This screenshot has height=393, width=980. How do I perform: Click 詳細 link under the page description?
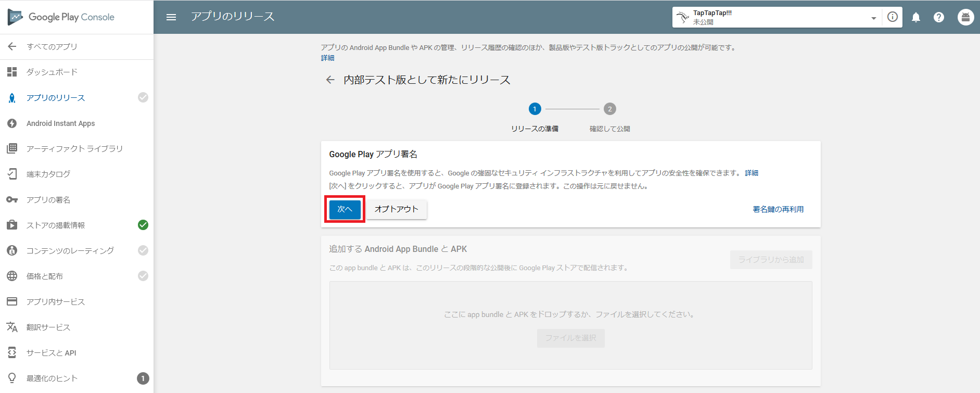[x=327, y=58]
